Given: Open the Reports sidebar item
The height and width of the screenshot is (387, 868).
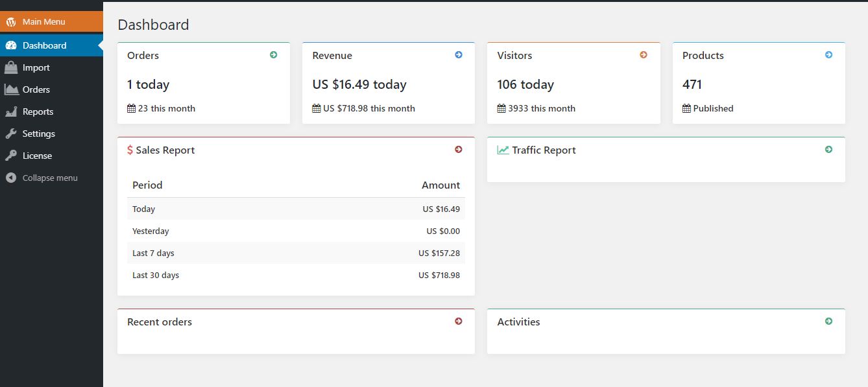Looking at the screenshot, I should point(38,111).
